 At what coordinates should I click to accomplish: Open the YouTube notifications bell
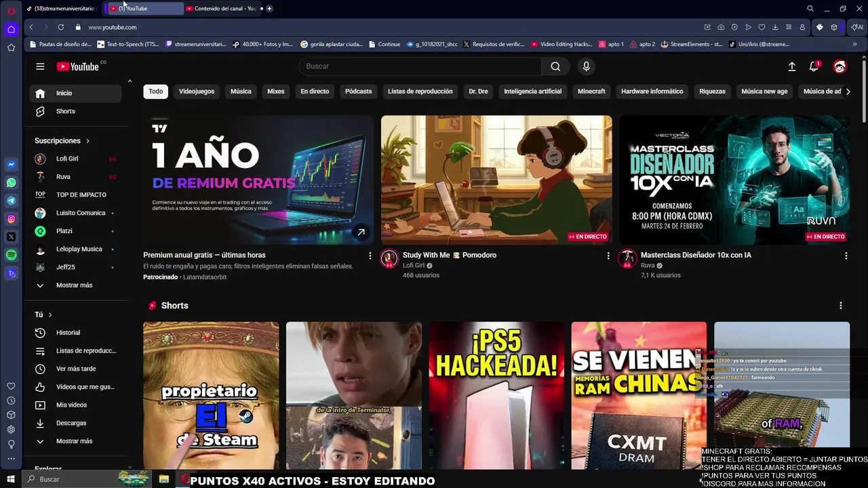814,66
